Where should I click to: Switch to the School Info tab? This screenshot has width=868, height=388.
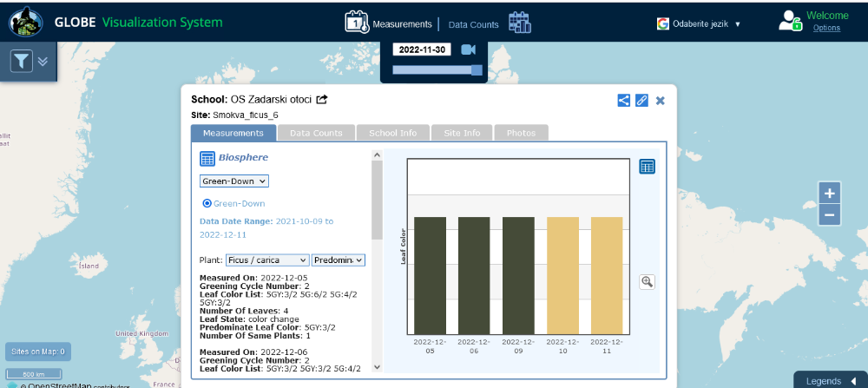392,133
